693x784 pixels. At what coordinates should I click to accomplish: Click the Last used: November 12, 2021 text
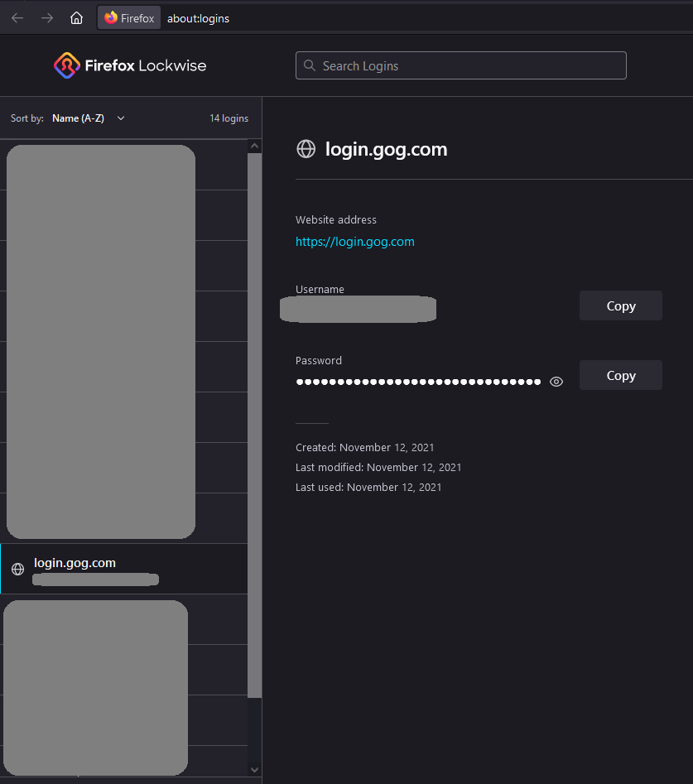(x=368, y=487)
